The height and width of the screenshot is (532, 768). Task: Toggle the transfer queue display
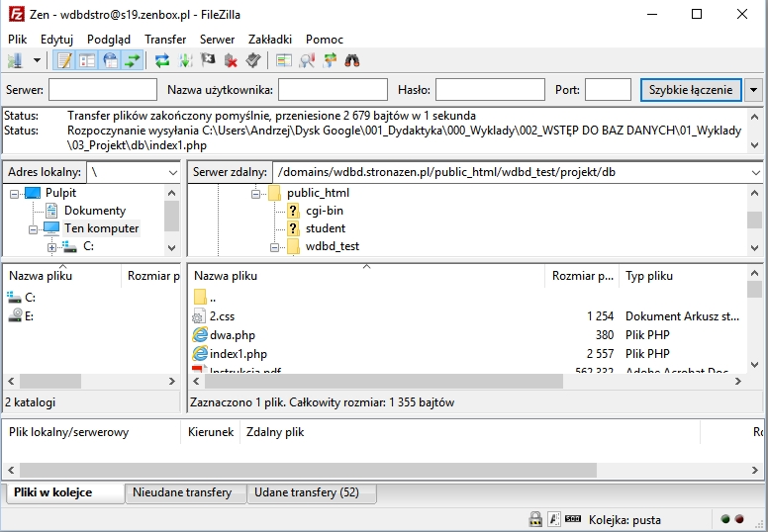(x=133, y=60)
